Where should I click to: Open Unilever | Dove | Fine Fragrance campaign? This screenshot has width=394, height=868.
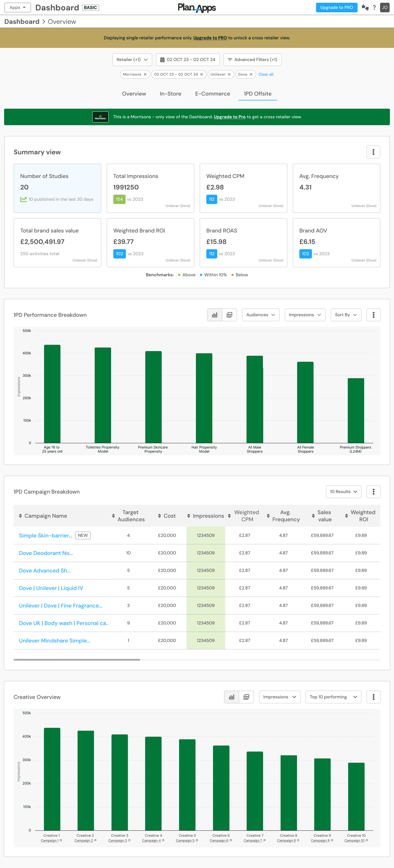(x=61, y=605)
